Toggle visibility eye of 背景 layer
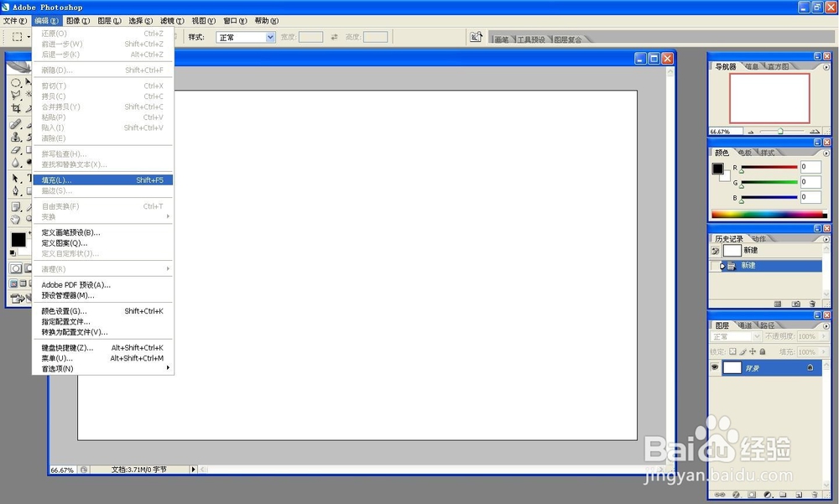The image size is (839, 504). tap(715, 367)
